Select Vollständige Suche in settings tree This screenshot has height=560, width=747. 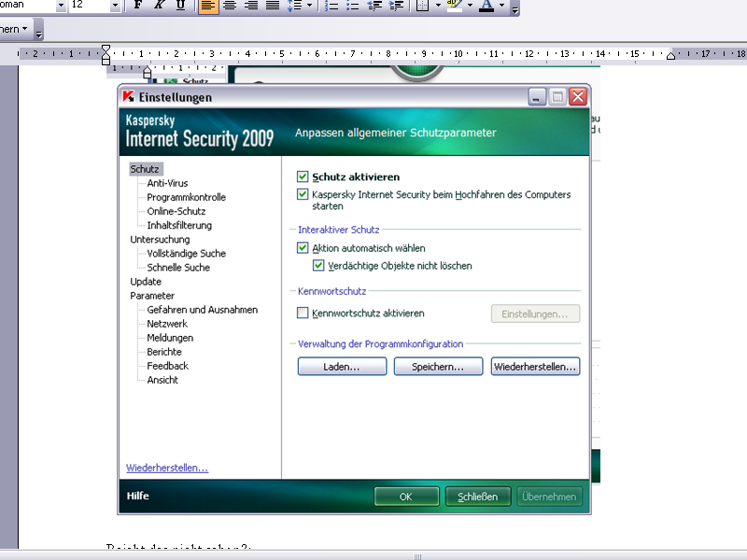coord(186,253)
